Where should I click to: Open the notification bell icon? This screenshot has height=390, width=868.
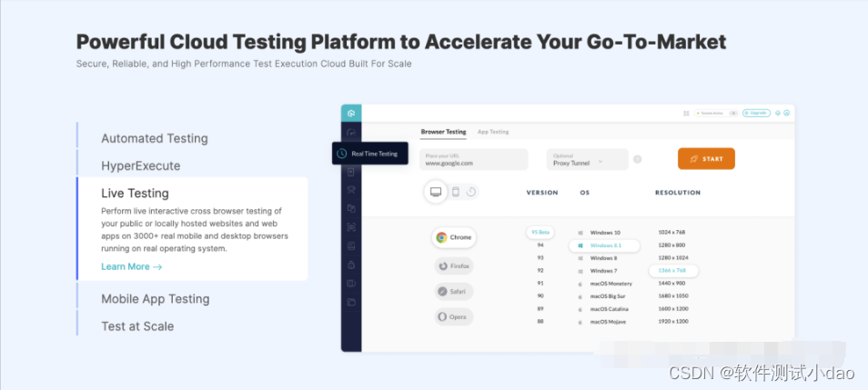(778, 113)
